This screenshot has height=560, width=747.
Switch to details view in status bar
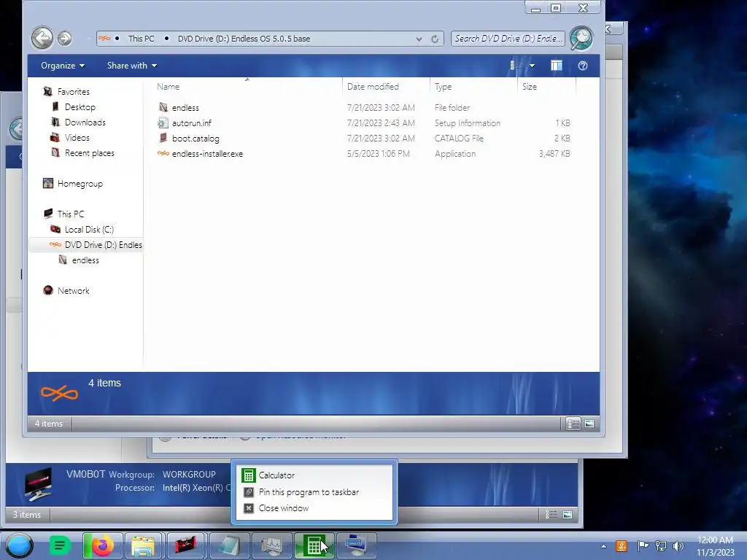pyautogui.click(x=573, y=424)
